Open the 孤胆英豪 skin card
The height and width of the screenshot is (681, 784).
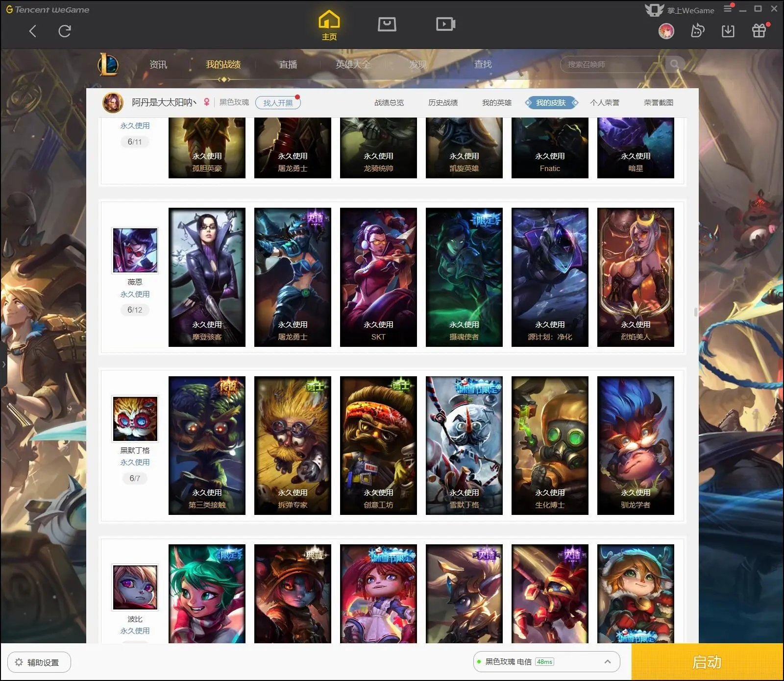pos(207,148)
